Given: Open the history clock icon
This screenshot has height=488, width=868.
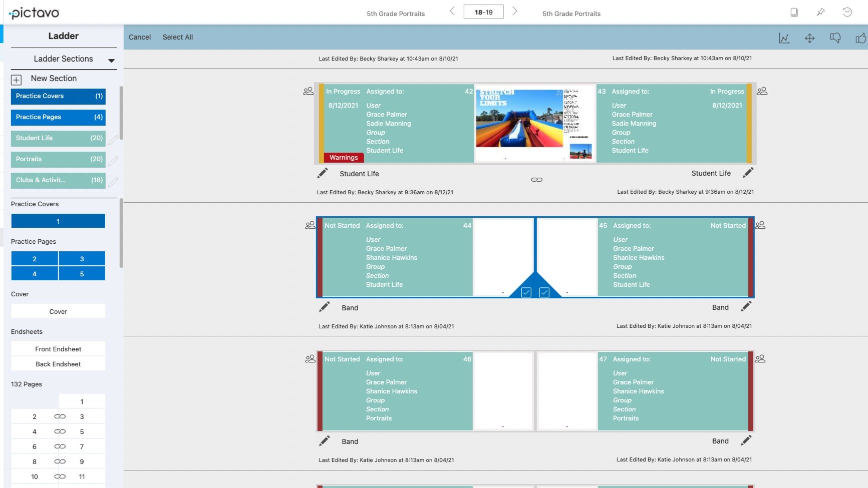Looking at the screenshot, I should [846, 11].
